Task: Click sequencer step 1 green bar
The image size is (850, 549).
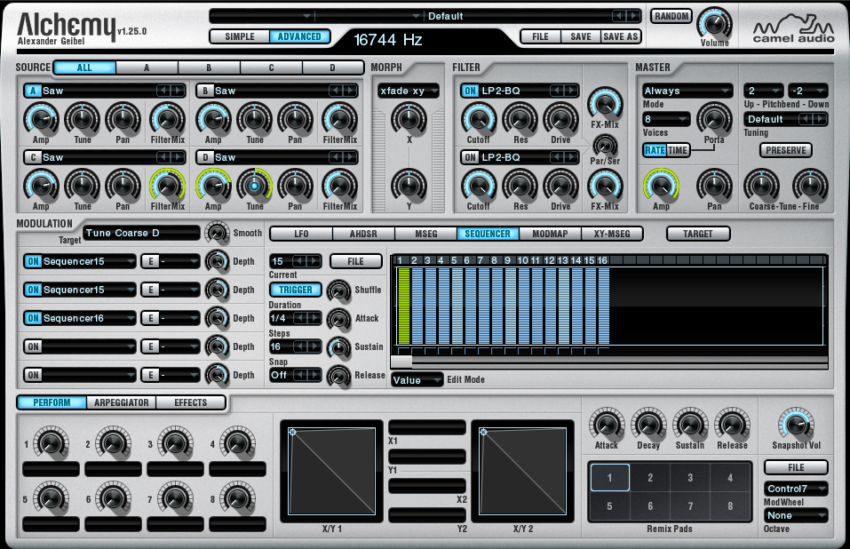Action: tap(404, 306)
